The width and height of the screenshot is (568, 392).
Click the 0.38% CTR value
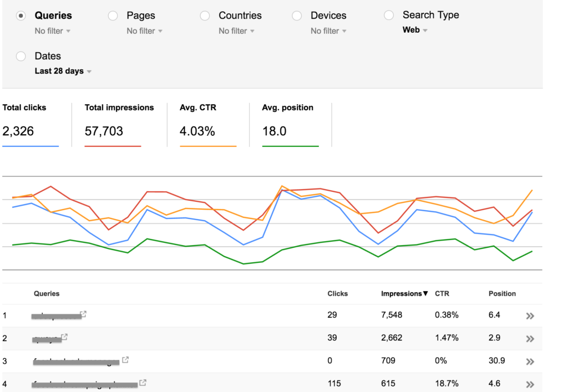coord(447,315)
